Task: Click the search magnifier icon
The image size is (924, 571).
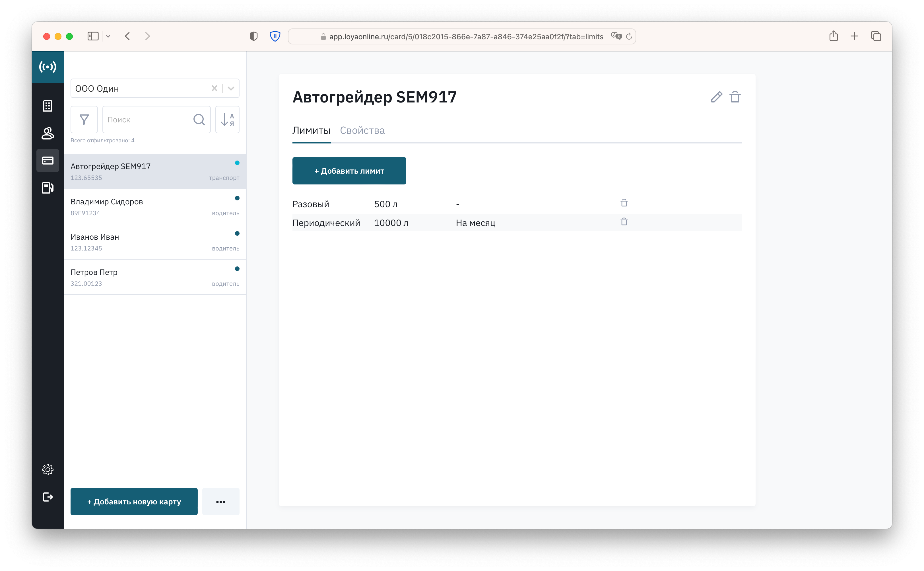Action: coord(199,120)
